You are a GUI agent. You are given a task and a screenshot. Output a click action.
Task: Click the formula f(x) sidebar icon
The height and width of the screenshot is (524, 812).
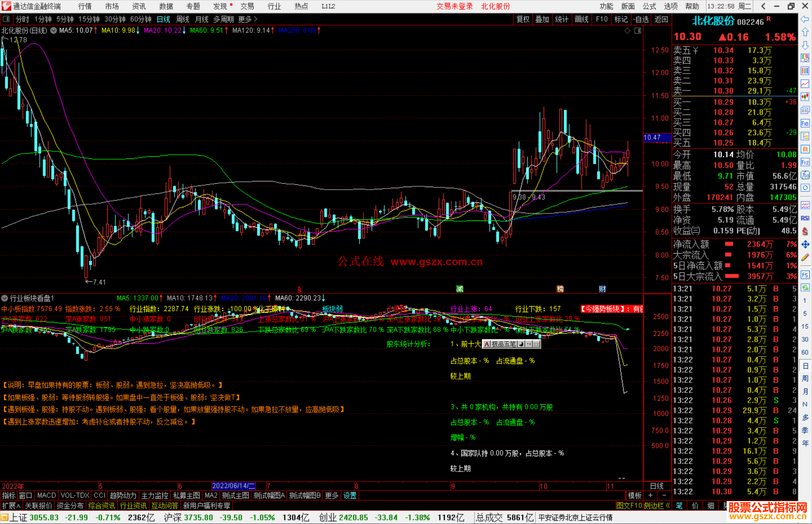click(x=805, y=175)
